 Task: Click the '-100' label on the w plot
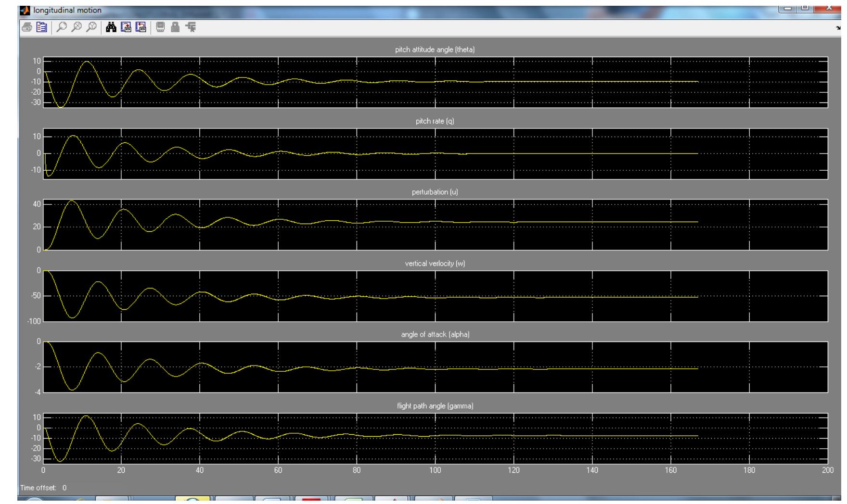coord(35,321)
